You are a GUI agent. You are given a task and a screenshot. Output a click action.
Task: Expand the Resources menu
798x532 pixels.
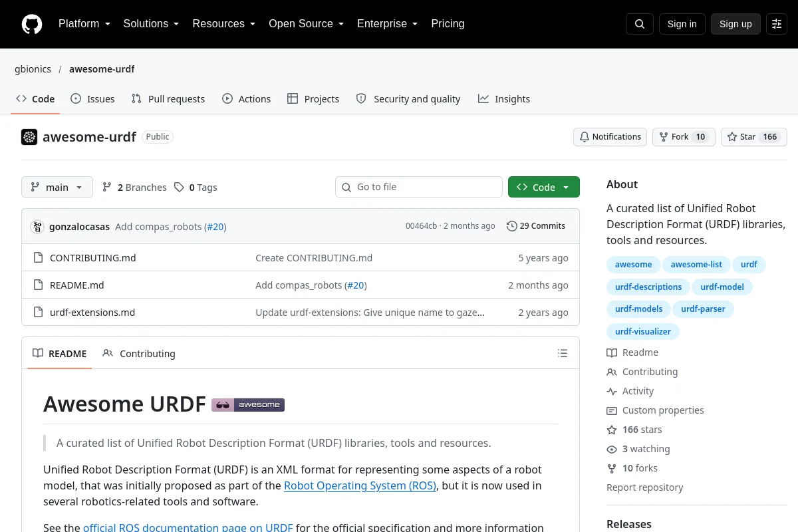coord(224,24)
